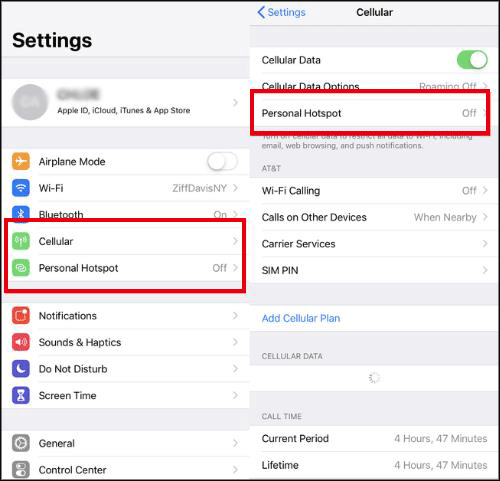Turn off the Cellular Data switch
Viewport: 500px width, 481px height.
[472, 60]
